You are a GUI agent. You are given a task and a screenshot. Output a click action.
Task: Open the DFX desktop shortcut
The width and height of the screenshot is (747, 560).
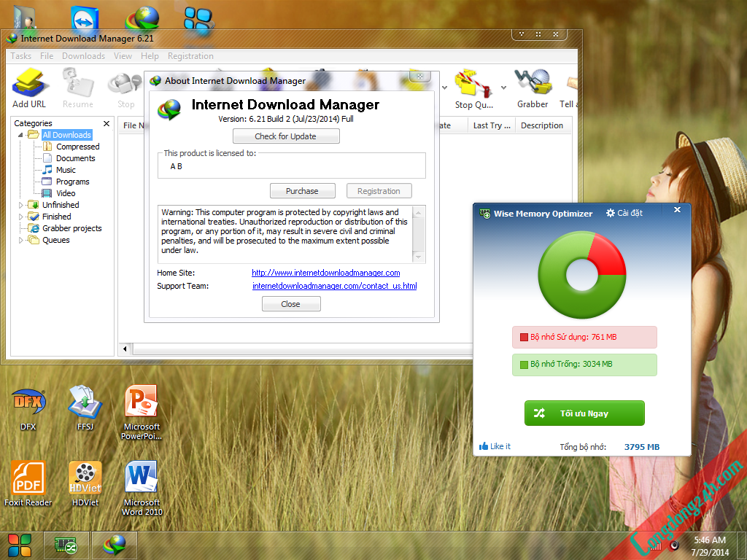28,410
